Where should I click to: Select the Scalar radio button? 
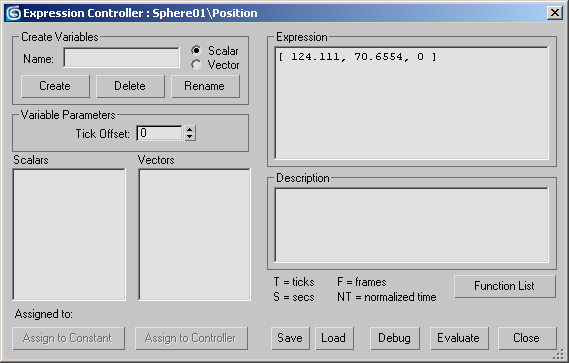[196, 50]
